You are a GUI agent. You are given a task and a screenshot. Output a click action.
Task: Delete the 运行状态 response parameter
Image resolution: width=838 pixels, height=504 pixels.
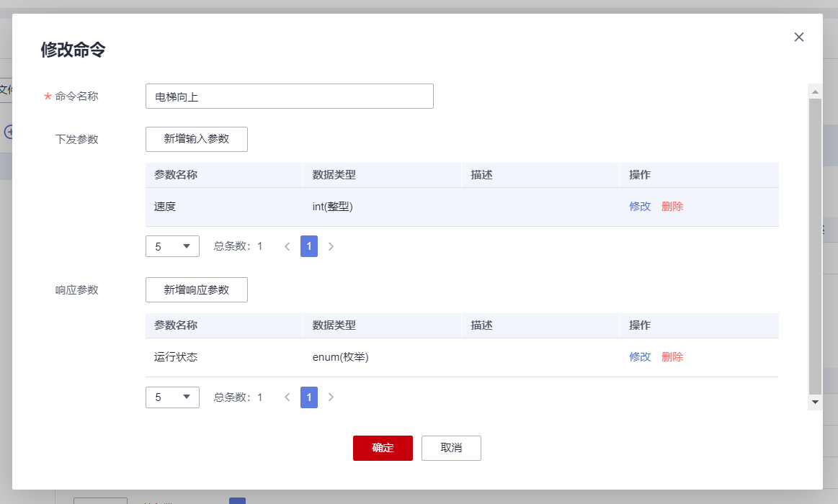coord(672,357)
